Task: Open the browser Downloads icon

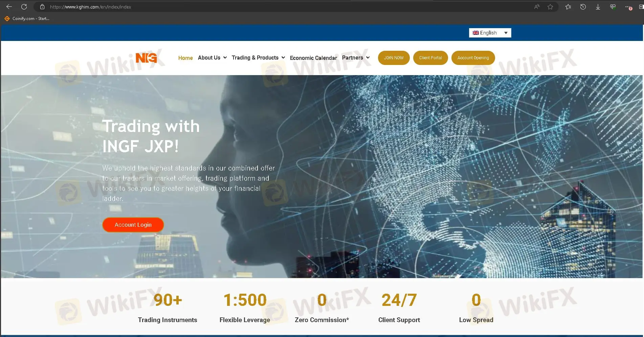Action: [x=598, y=6]
